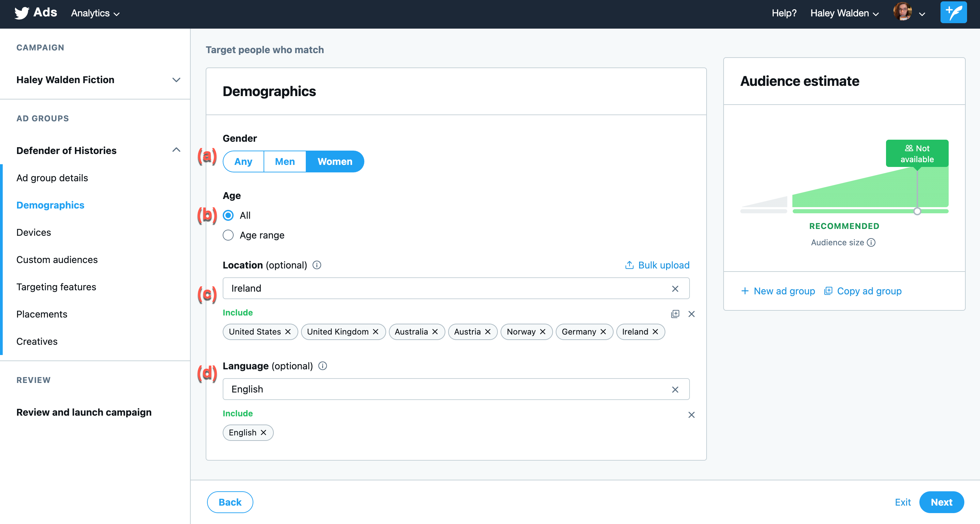Click the Next button
The image size is (980, 524).
[941, 502]
